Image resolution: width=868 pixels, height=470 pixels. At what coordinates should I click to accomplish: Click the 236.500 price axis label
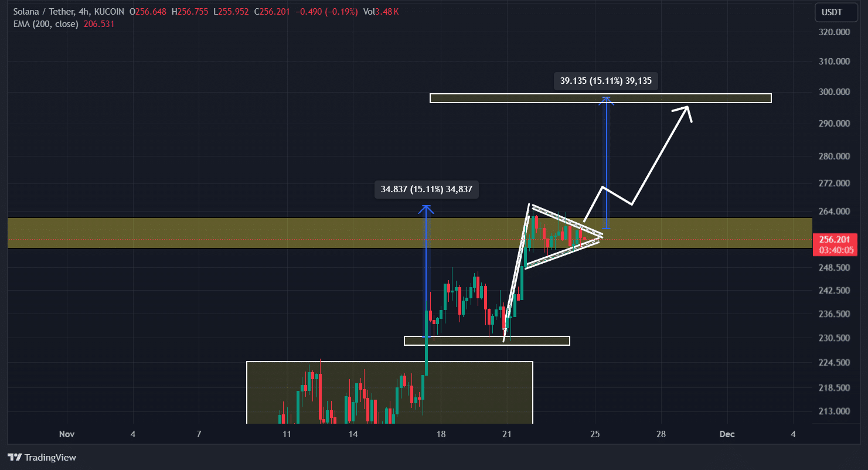click(x=834, y=314)
